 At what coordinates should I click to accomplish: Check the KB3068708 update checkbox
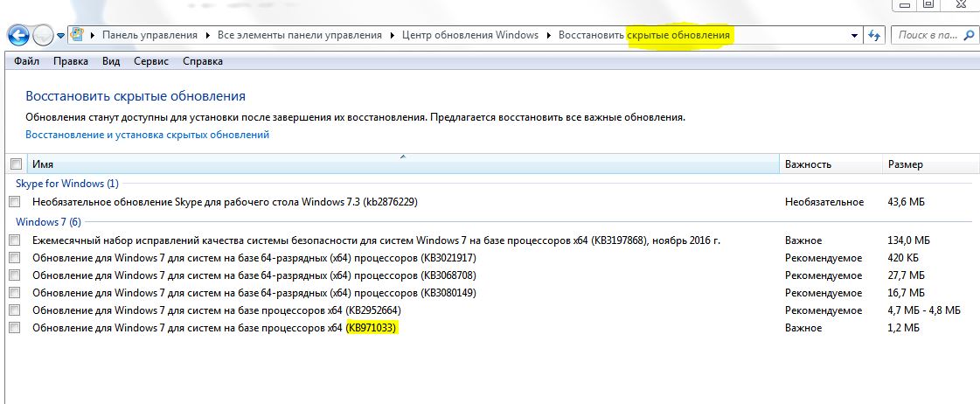tap(15, 275)
